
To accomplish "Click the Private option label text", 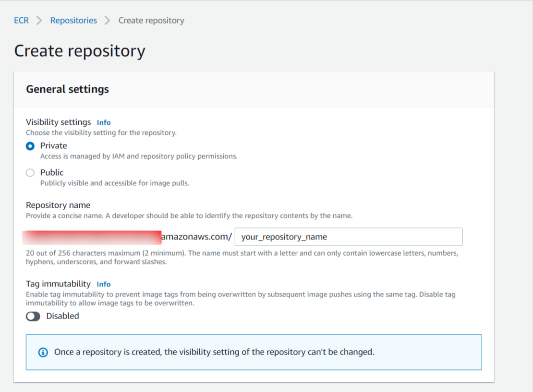I will (x=53, y=145).
